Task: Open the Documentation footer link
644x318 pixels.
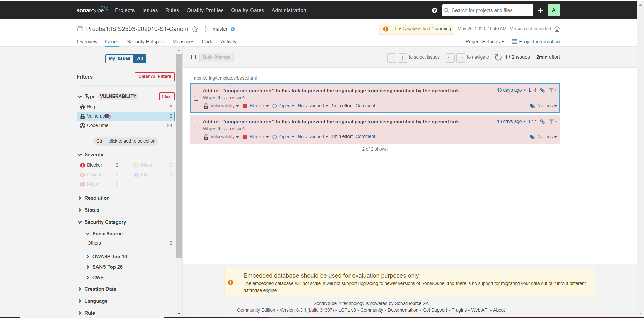Action: pyautogui.click(x=403, y=310)
